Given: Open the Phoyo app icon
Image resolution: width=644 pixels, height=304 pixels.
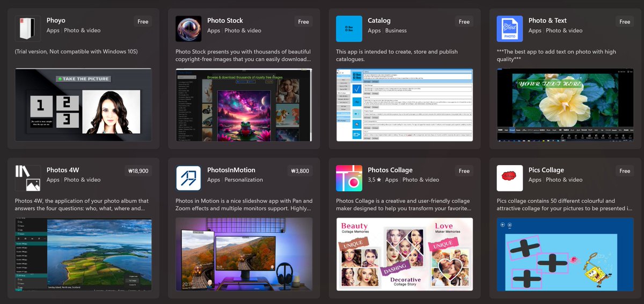Looking at the screenshot, I should click(28, 29).
